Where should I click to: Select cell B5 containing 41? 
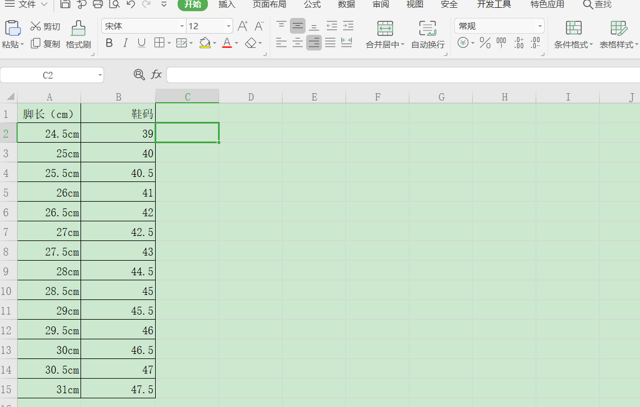tap(118, 192)
